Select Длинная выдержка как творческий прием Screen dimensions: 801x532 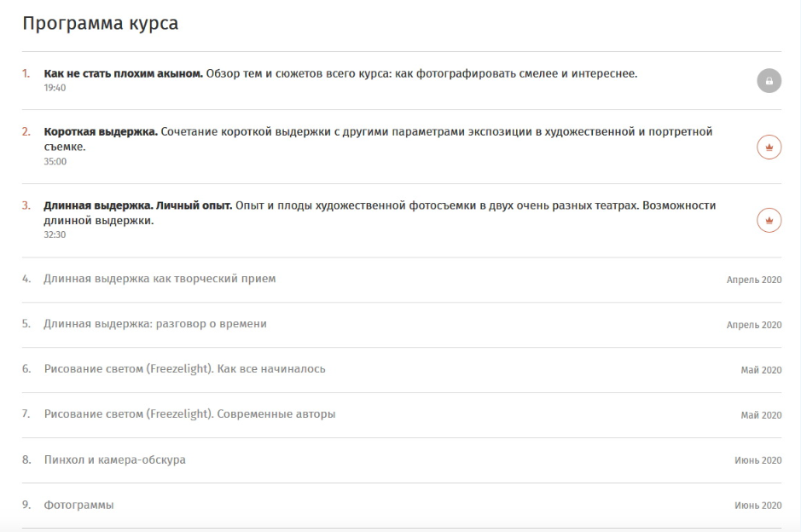pos(160,279)
